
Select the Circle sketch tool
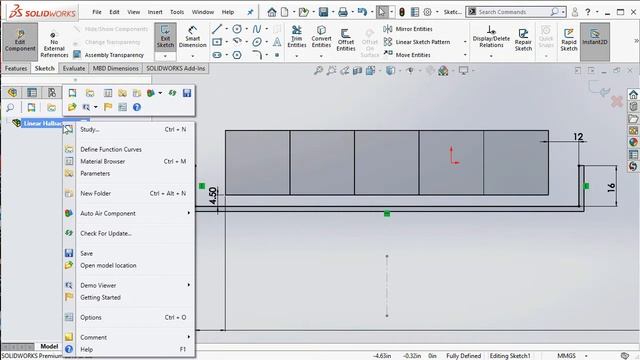click(x=237, y=29)
